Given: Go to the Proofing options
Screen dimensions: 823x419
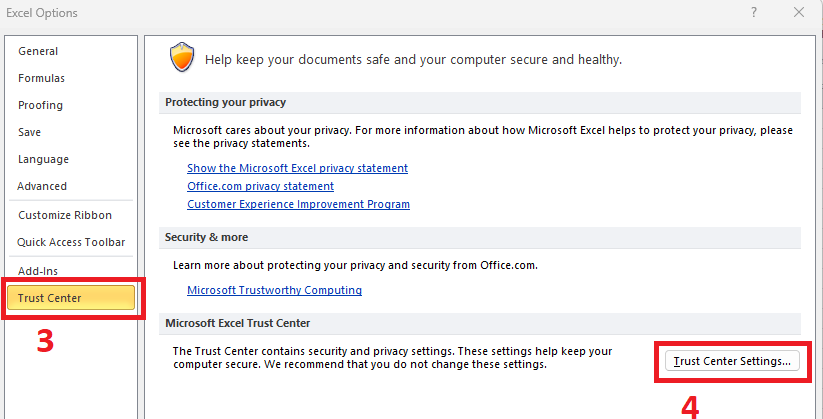Looking at the screenshot, I should coord(40,105).
